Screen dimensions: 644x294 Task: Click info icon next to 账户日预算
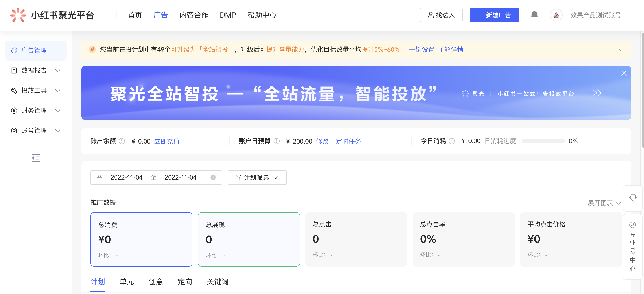click(277, 141)
